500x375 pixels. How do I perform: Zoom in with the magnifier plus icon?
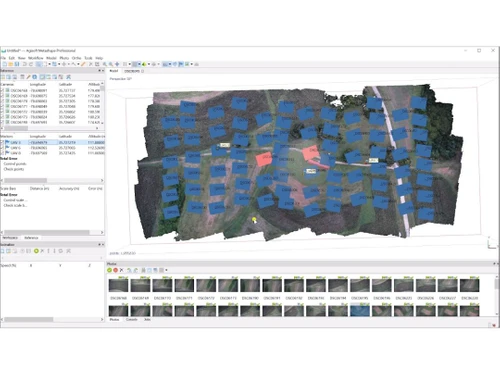coord(105,64)
